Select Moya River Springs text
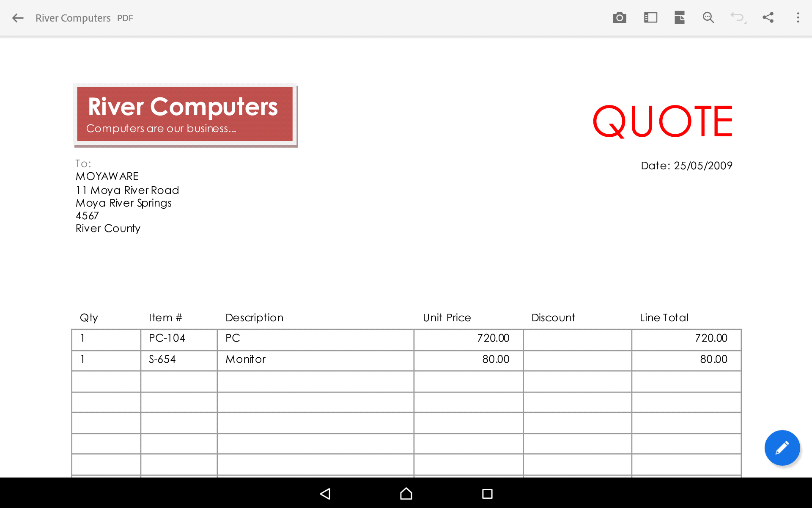Image resolution: width=812 pixels, height=508 pixels. (x=123, y=203)
